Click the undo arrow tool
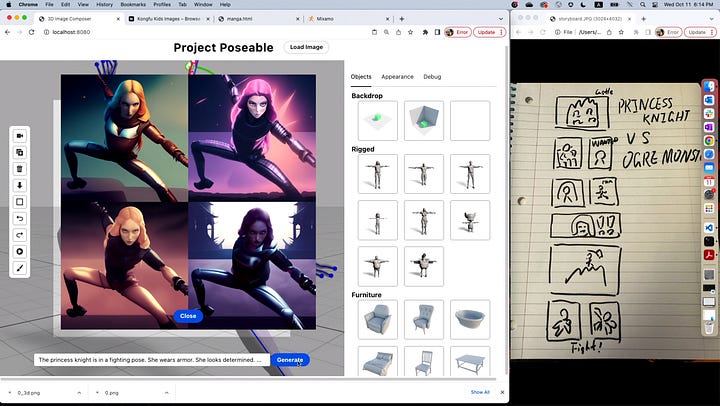The image size is (720, 406). pos(20,219)
